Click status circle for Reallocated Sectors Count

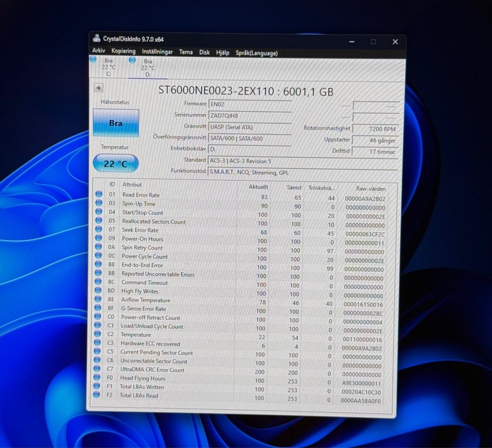click(x=99, y=221)
